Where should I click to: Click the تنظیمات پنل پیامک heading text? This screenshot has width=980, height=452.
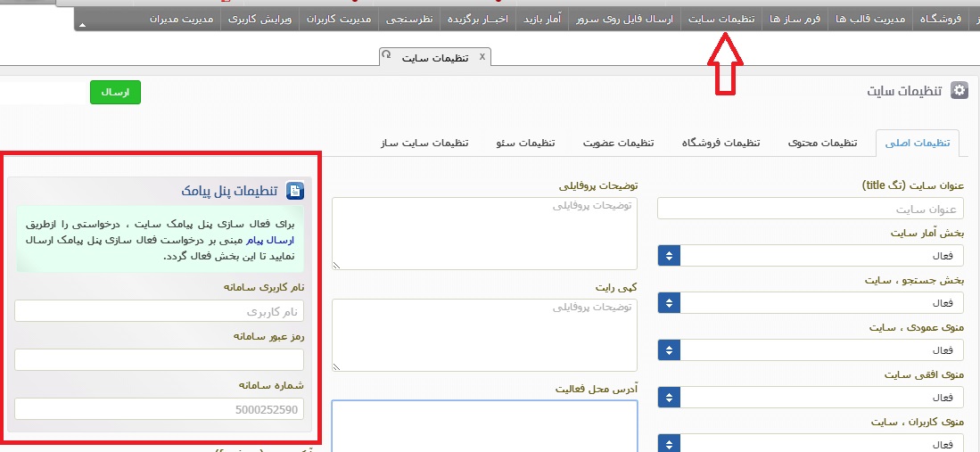tap(229, 191)
